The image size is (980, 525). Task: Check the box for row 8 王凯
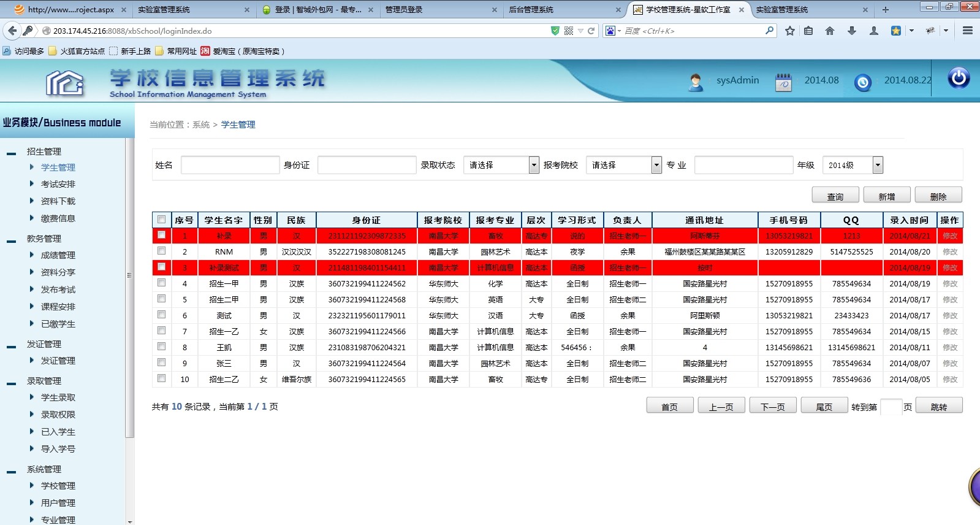(161, 347)
